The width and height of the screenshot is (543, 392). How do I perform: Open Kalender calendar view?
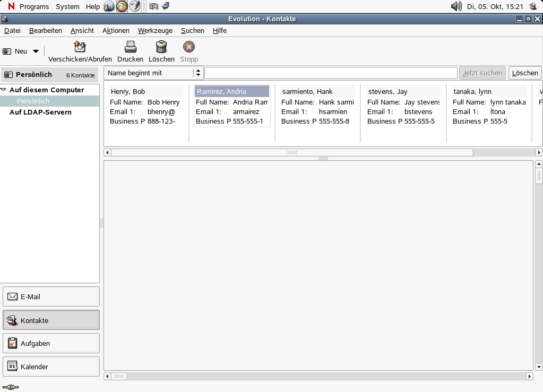coord(51,367)
